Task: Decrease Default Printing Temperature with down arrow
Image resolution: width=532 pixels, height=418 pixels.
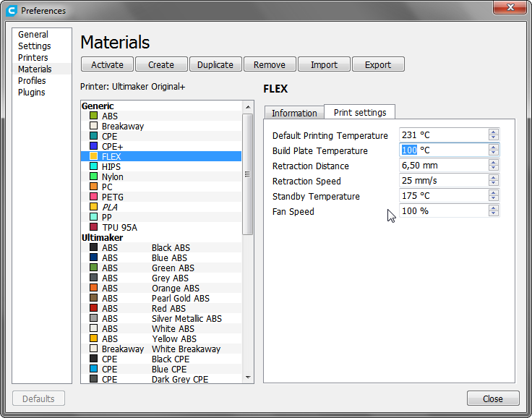Action: click(493, 137)
